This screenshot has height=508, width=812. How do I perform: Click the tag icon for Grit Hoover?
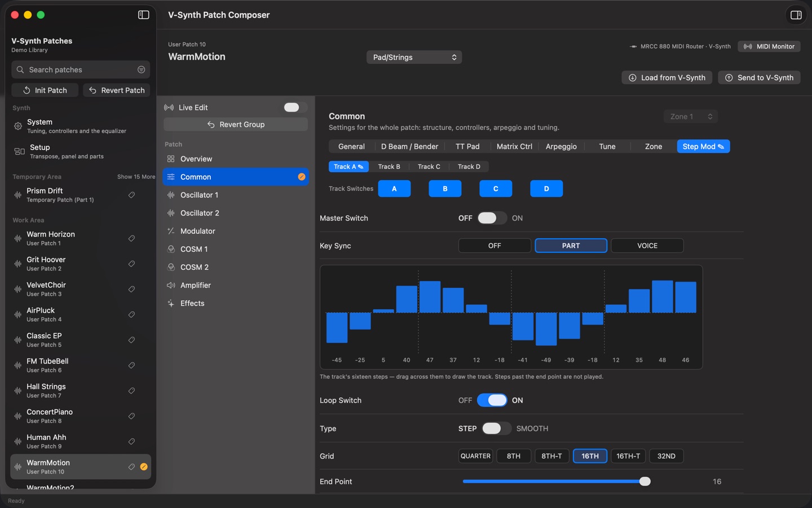131,264
